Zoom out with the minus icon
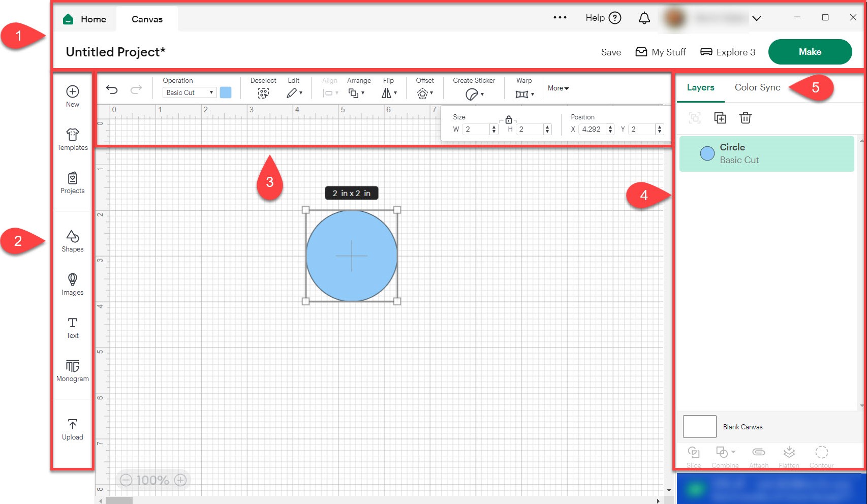 [x=126, y=480]
